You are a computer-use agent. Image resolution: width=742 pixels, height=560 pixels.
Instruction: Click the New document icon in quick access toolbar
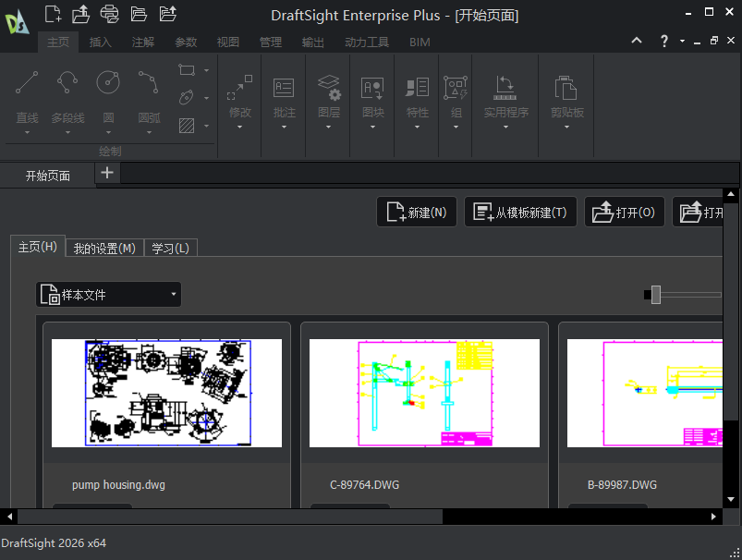[53, 14]
